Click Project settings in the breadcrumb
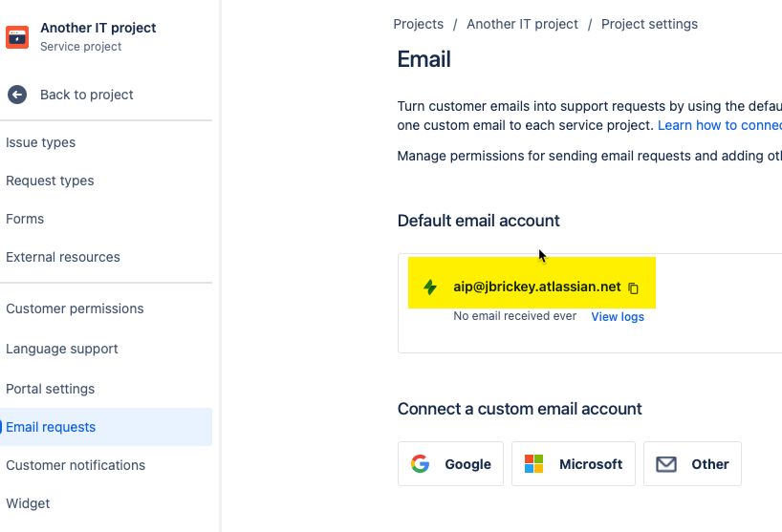This screenshot has width=782, height=532. click(x=649, y=25)
